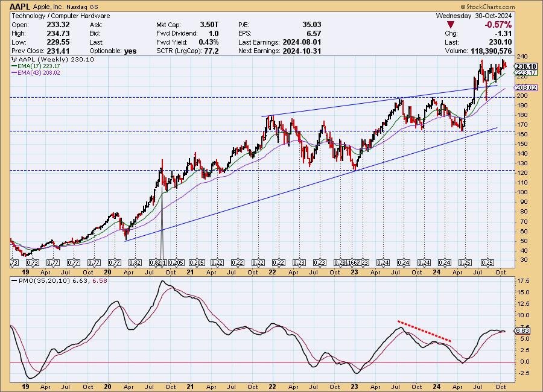Click the Mkt Cap value 3.50T
The width and height of the screenshot is (543, 392).
(x=209, y=25)
